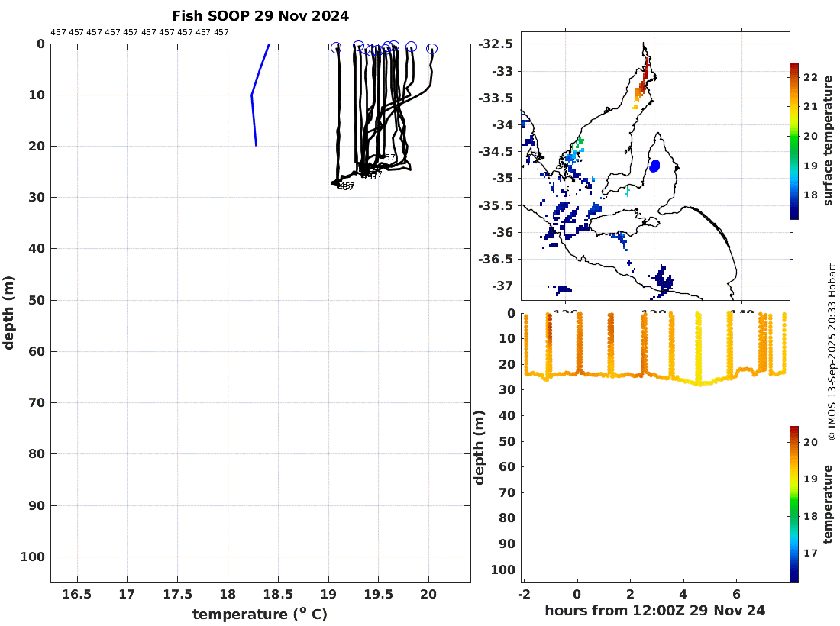Click the '-36.5' latitude tick on the map
Viewport: 840px width, 626px height.
(496, 260)
